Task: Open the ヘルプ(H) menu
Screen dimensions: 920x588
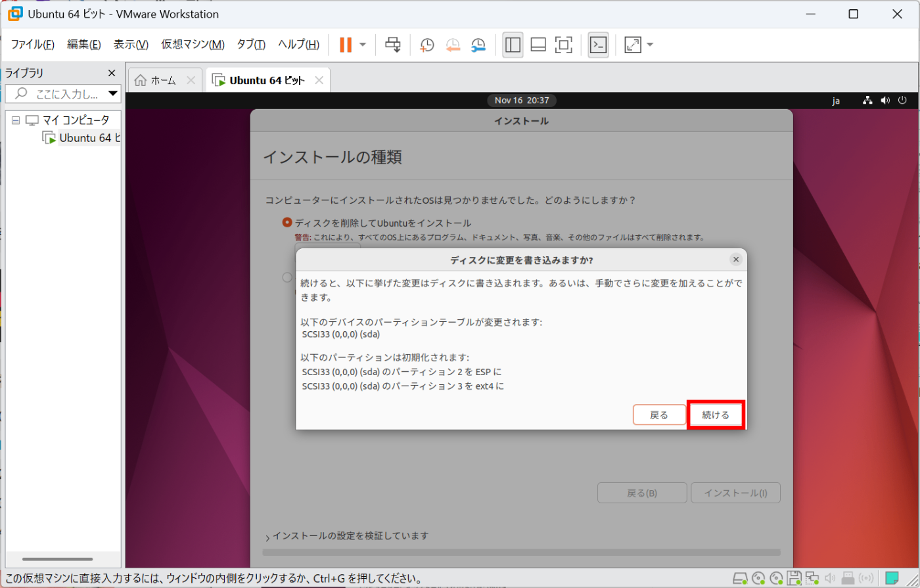Action: [x=298, y=45]
